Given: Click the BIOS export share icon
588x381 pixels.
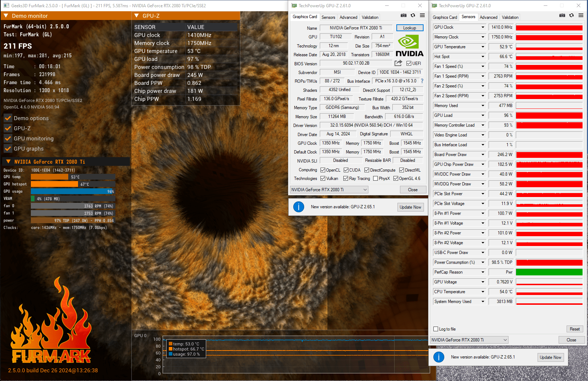Looking at the screenshot, I should (x=398, y=63).
